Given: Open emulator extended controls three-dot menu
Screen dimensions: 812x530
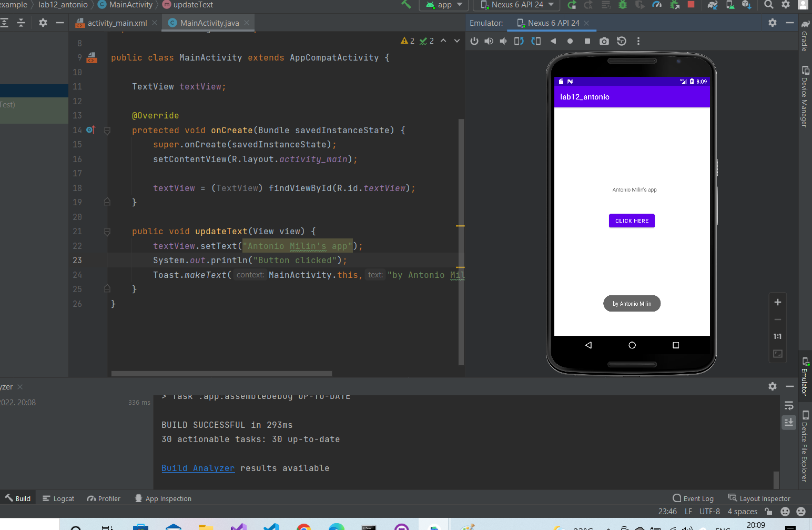Looking at the screenshot, I should point(638,41).
